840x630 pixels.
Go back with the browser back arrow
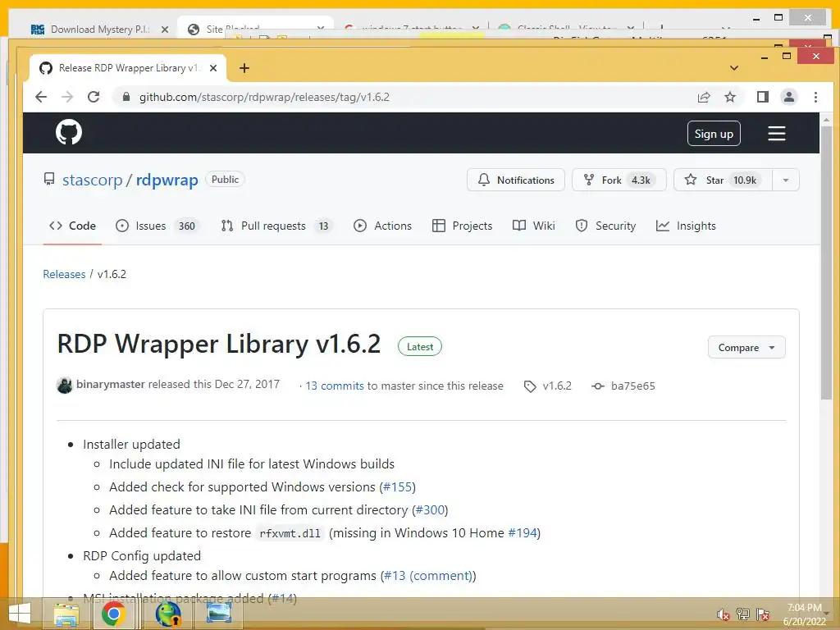41,97
